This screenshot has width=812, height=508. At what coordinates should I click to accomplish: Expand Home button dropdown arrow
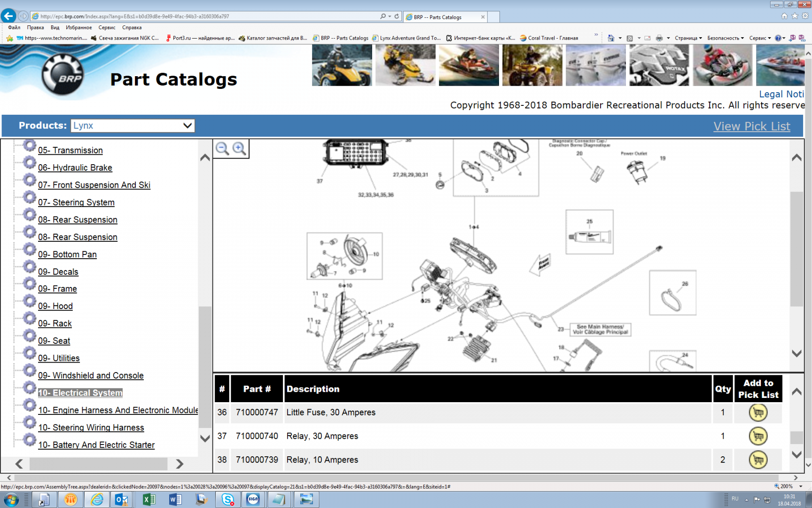[620, 38]
